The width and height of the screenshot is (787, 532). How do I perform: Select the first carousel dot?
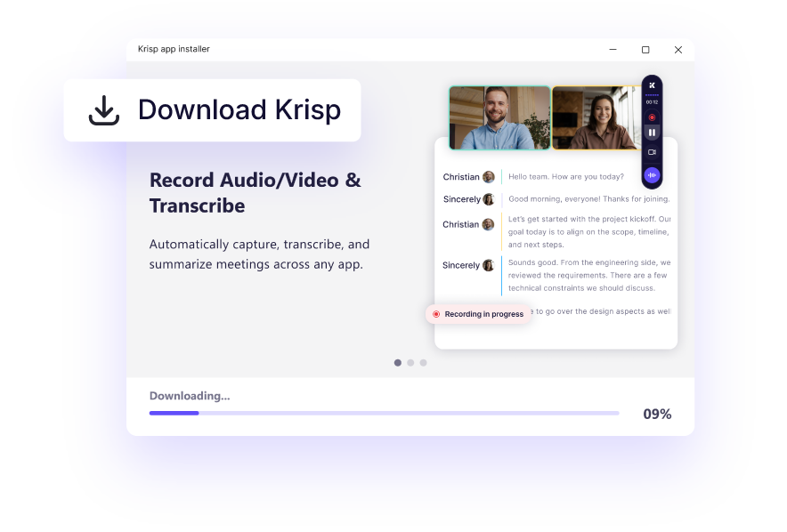click(398, 362)
